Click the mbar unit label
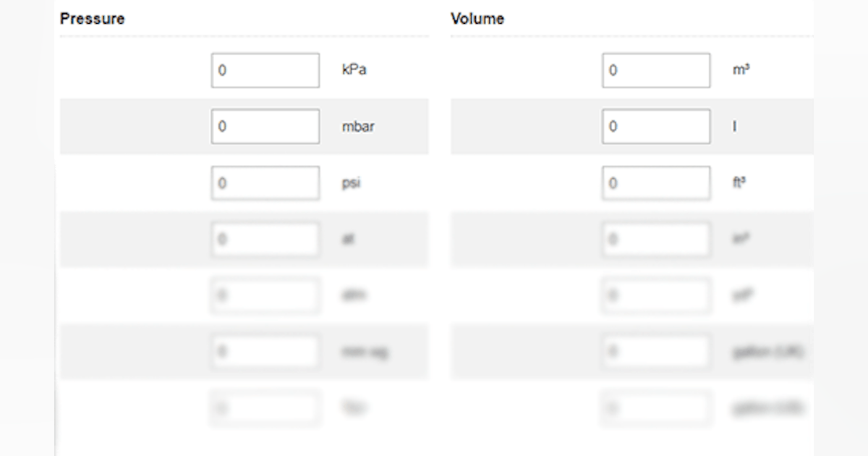Screen dimensions: 868x456 (x=358, y=127)
